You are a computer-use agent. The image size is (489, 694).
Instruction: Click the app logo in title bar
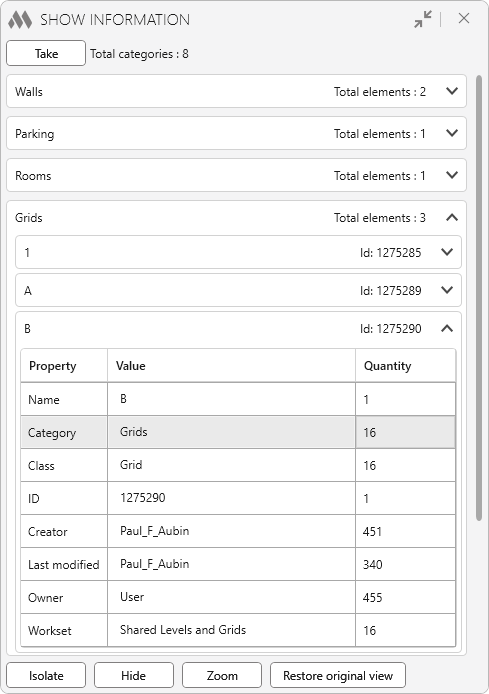20,19
